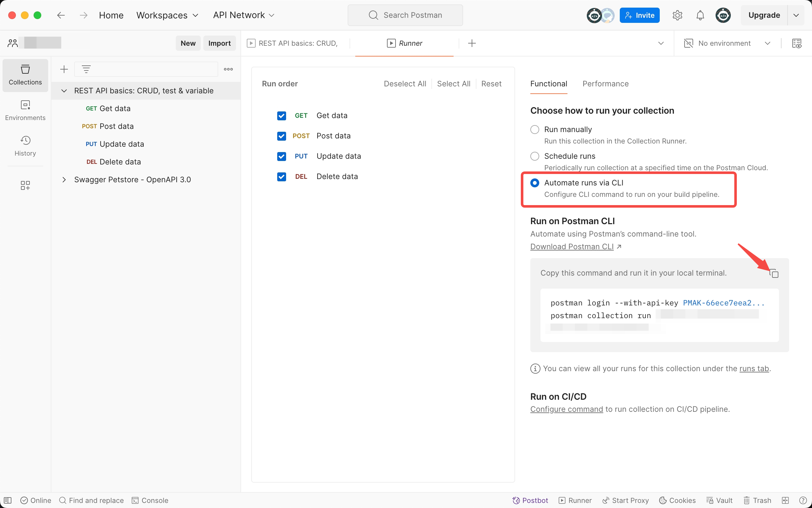The image size is (812, 508).
Task: Switch to the Functional tab
Action: [549, 84]
